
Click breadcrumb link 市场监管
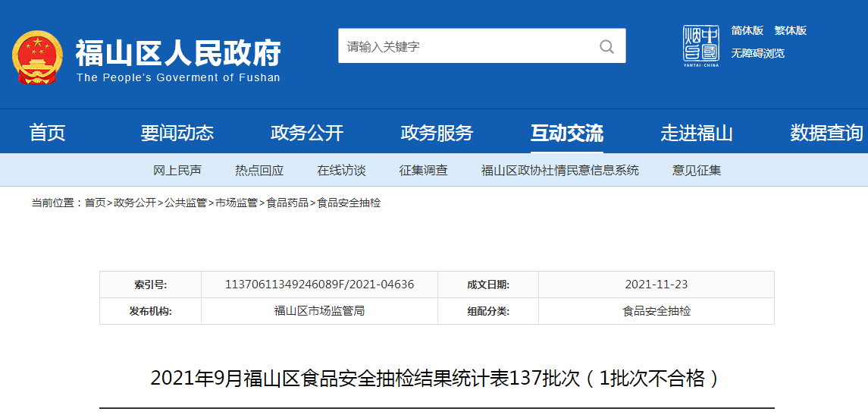pyautogui.click(x=237, y=203)
